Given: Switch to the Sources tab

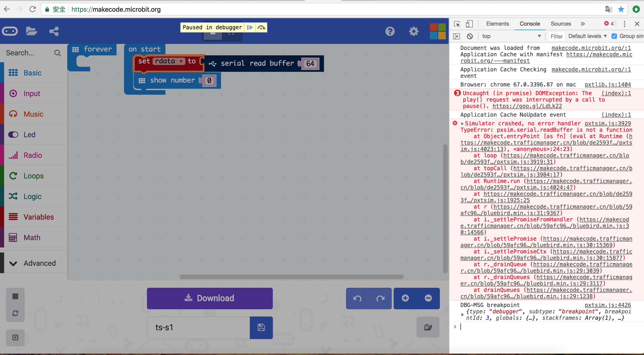Looking at the screenshot, I should [560, 24].
